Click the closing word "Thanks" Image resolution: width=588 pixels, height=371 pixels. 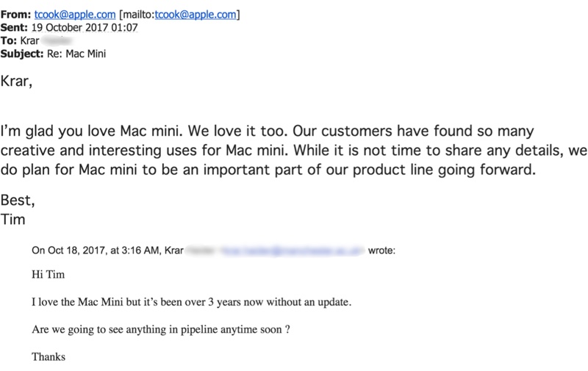49,357
